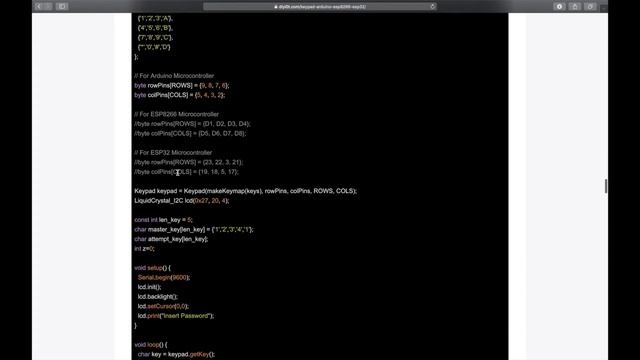This screenshot has height=360, width=640.
Task: Click the keymap row {'*','0','#','D'}
Action: [x=154, y=47]
